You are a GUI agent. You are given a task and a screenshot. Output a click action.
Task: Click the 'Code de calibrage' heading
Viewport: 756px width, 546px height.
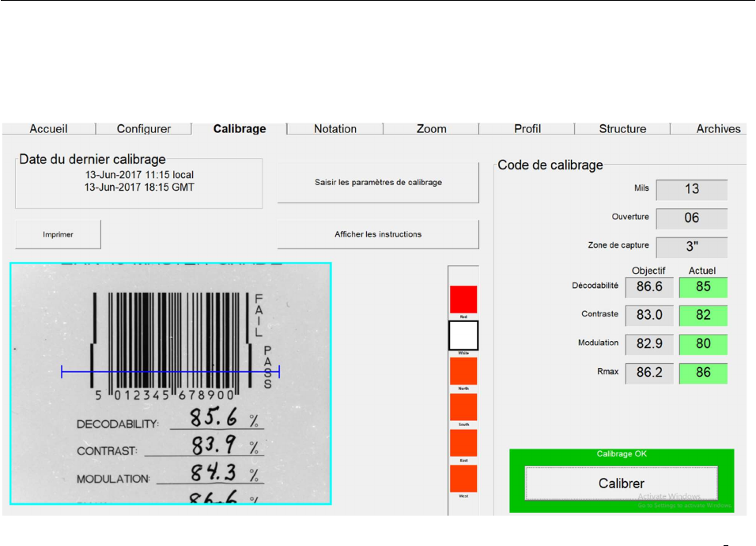550,165
